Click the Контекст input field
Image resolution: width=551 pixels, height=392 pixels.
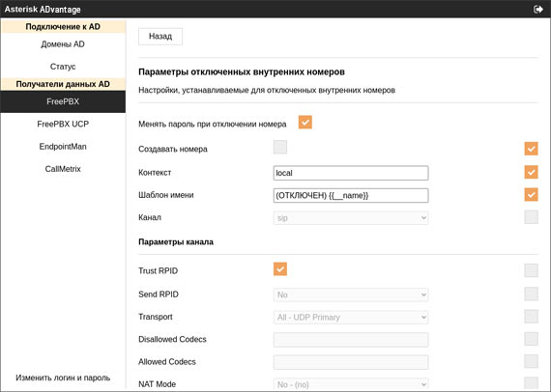[x=351, y=173]
